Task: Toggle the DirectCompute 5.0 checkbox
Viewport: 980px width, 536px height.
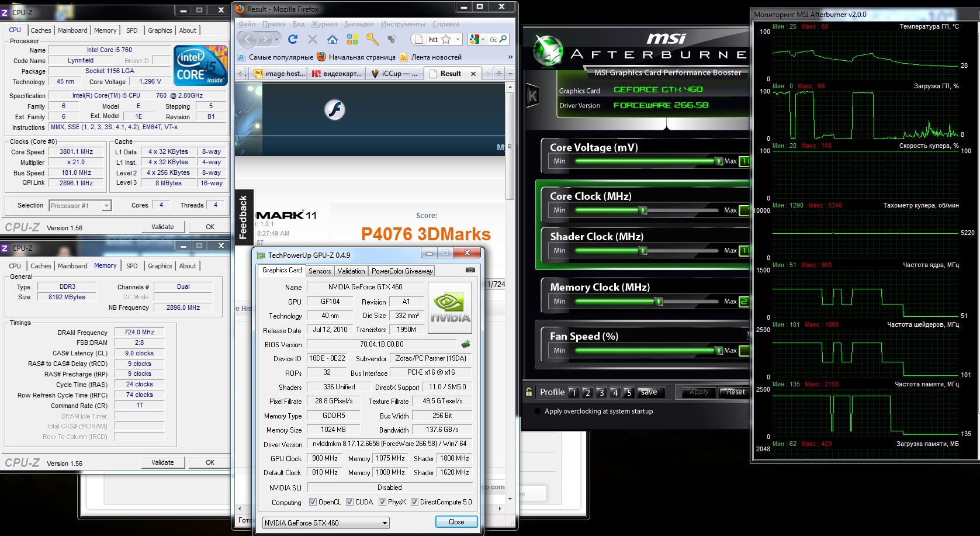Action: click(x=414, y=502)
